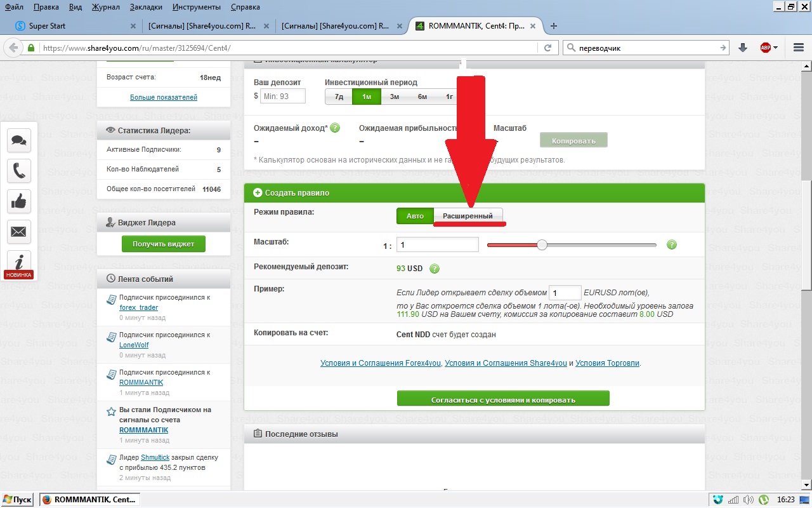Choose the 1г investment period
This screenshot has width=812, height=508.
(x=449, y=97)
